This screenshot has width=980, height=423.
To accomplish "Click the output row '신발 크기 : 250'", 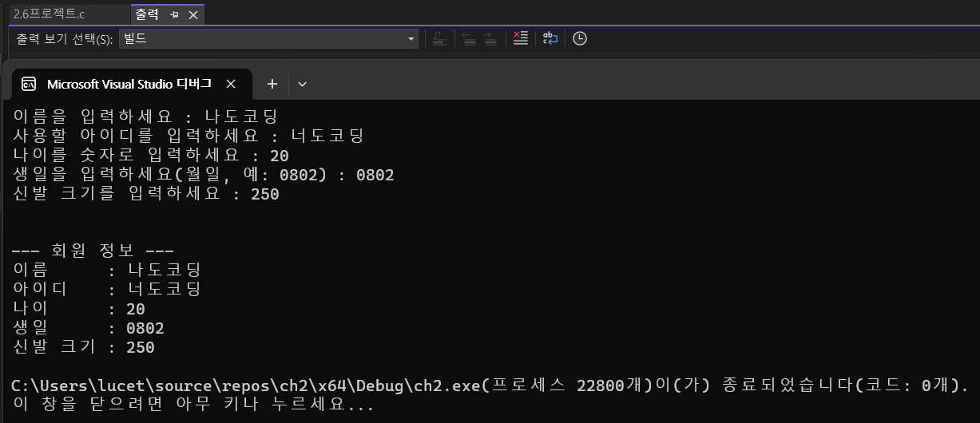I will (84, 346).
